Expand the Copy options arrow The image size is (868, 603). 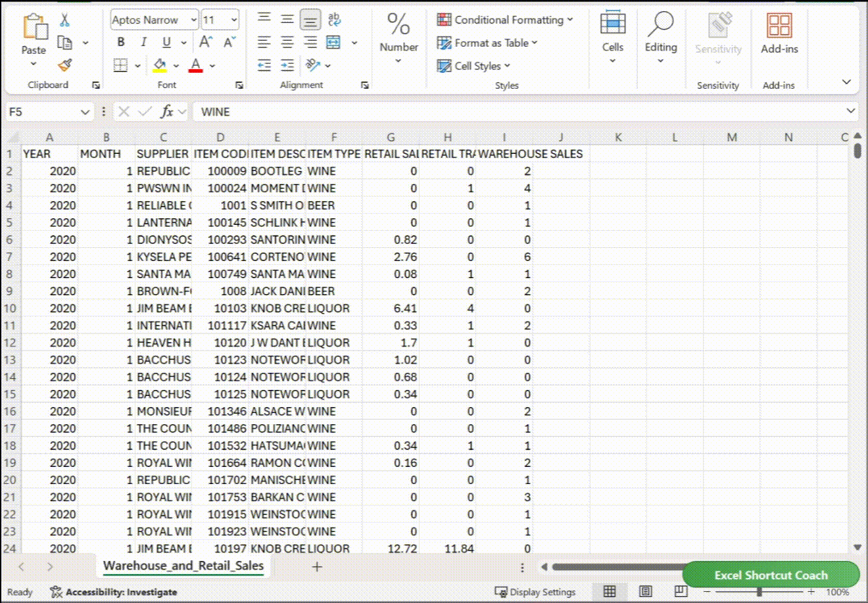point(85,43)
